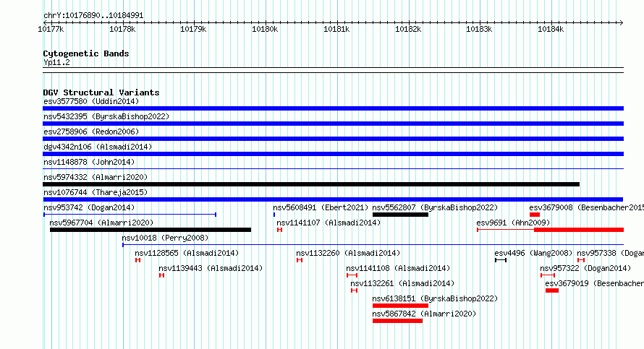Click nsv1076744 (Thareja2015) label
The width and height of the screenshot is (644, 349).
(96, 192)
